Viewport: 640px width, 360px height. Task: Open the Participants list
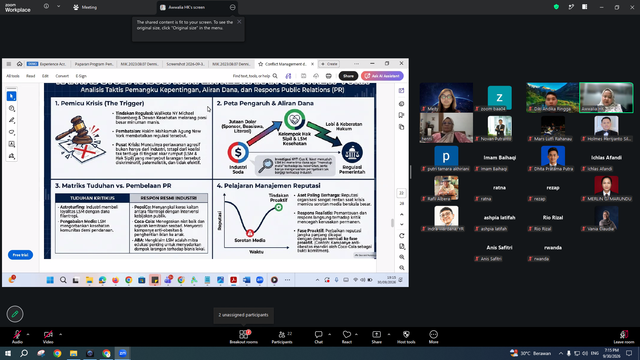282,336
